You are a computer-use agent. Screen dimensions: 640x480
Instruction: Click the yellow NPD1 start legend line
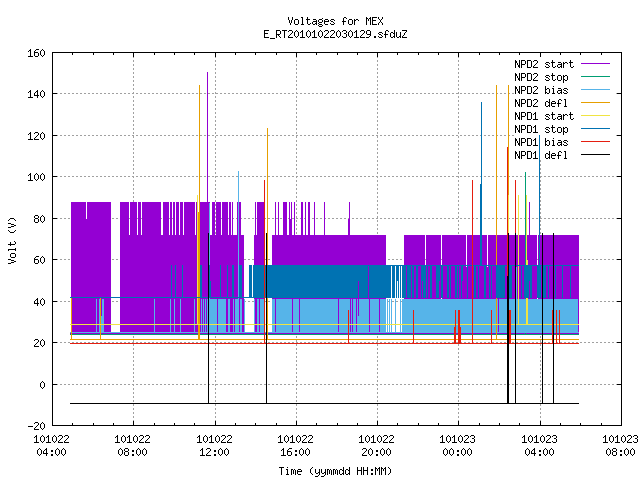tap(595, 116)
